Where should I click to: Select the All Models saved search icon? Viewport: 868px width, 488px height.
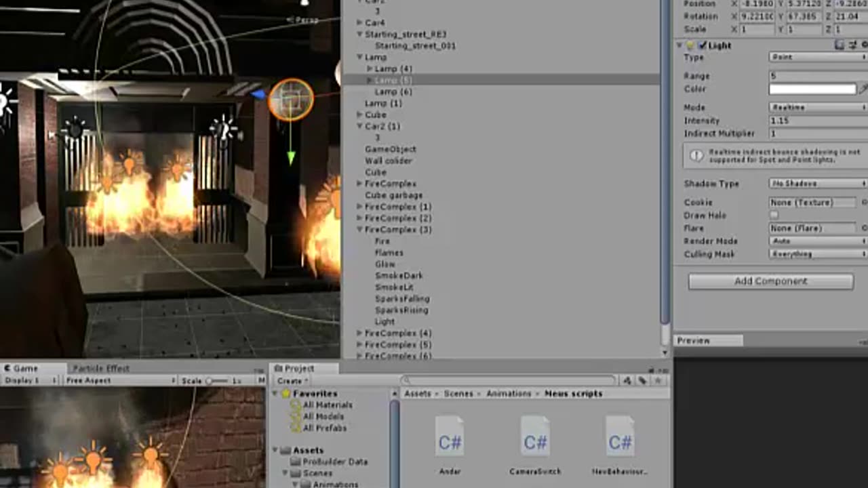tap(296, 416)
